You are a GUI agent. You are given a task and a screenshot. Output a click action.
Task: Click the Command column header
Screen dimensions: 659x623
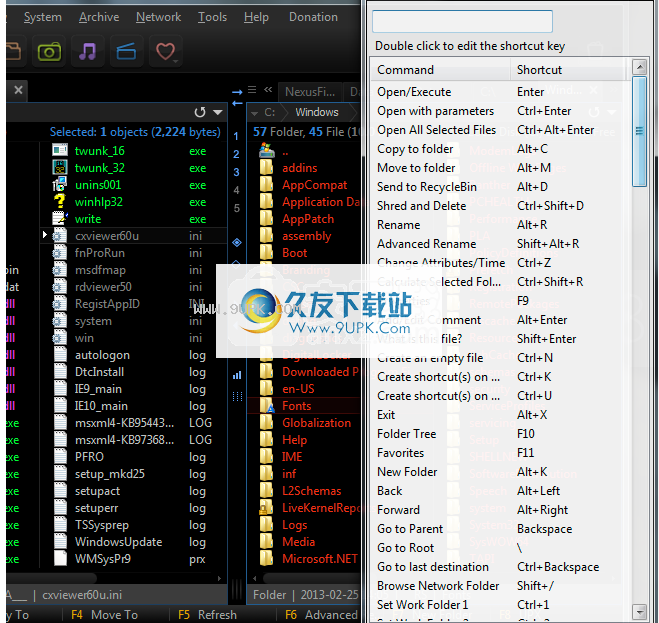coord(441,70)
